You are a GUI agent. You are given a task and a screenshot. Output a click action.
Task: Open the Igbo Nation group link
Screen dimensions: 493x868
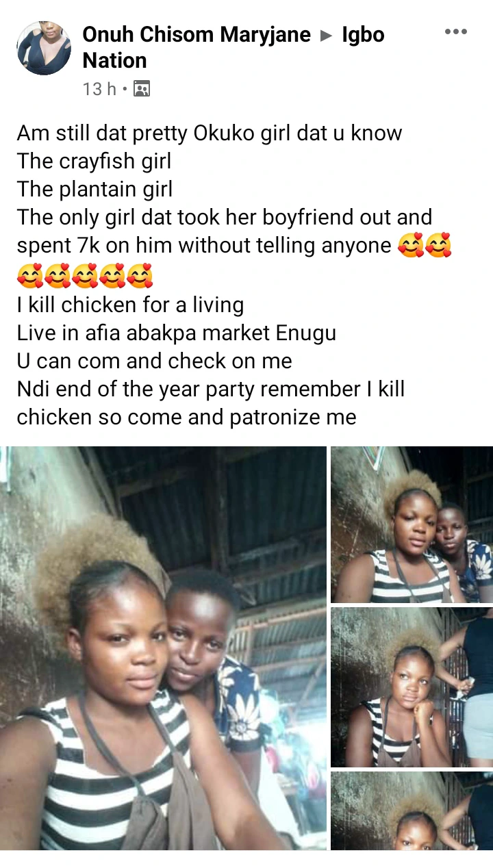[x=233, y=47]
